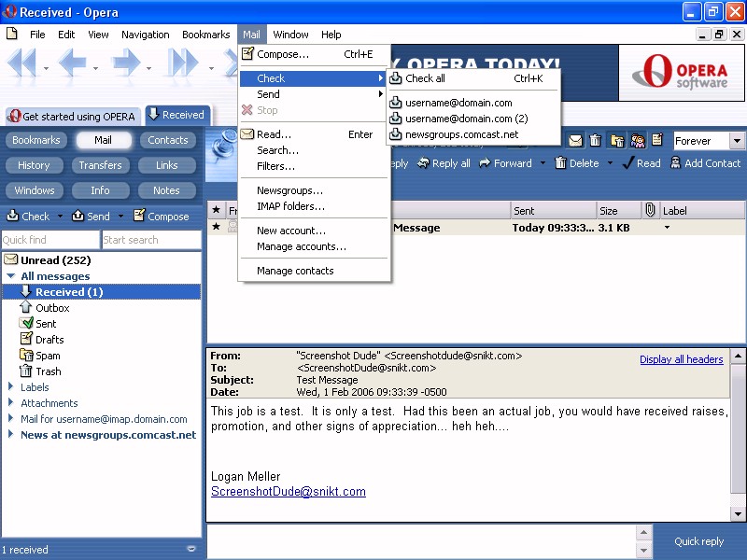747x560 pixels.
Task: Click the Compose button in mail panel
Action: pyautogui.click(x=161, y=217)
